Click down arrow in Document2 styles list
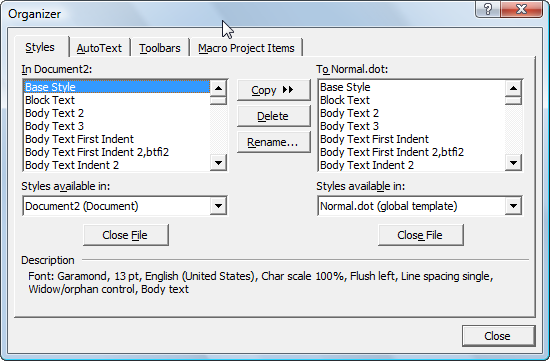The image size is (550, 361). tap(218, 163)
